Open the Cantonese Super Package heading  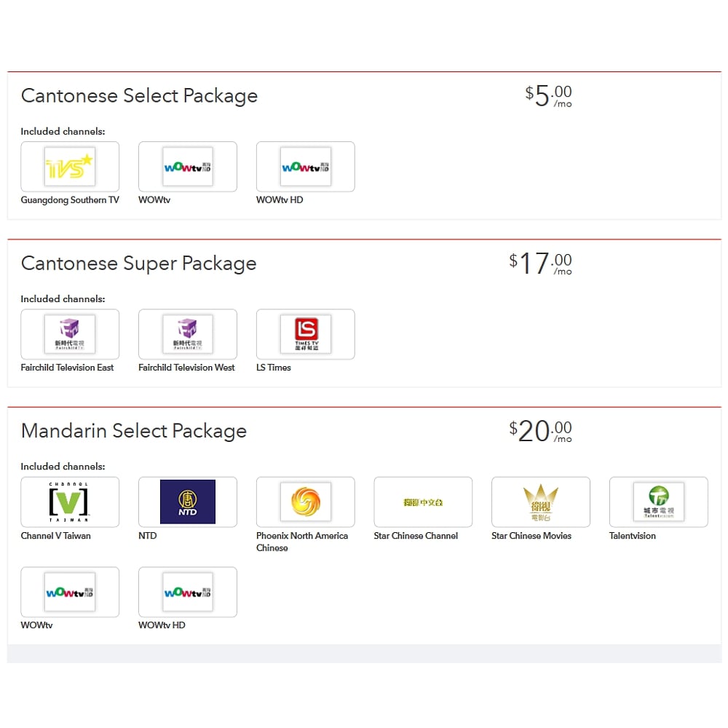click(x=138, y=264)
